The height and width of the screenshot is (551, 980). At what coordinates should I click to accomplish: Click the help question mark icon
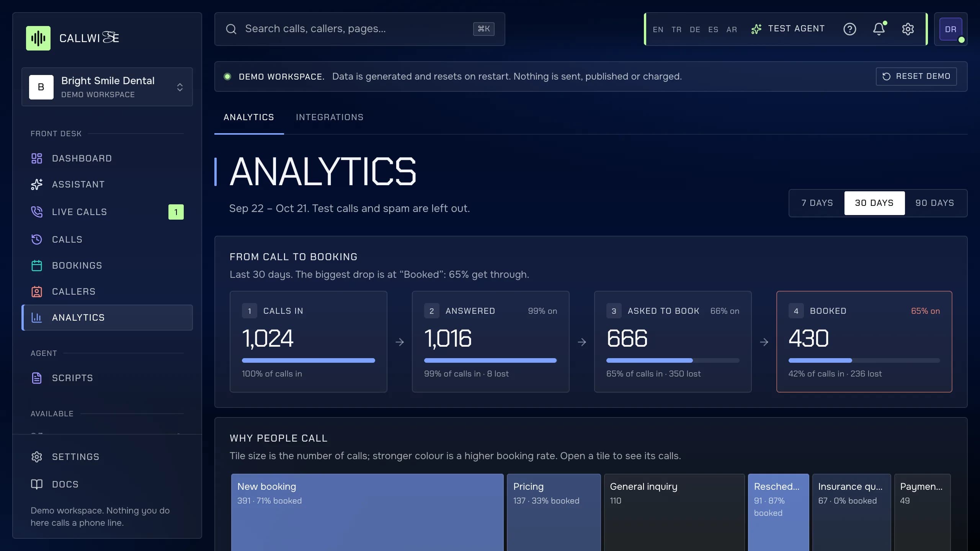850,29
